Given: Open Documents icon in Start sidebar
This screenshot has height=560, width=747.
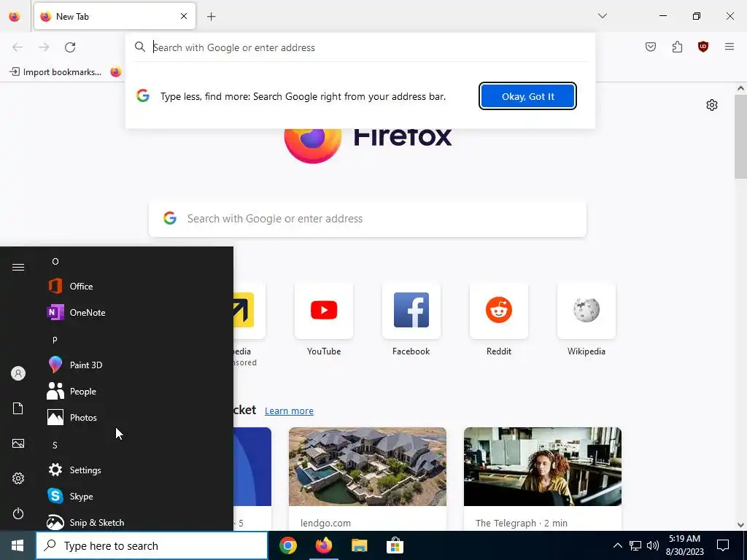Looking at the screenshot, I should (18, 408).
